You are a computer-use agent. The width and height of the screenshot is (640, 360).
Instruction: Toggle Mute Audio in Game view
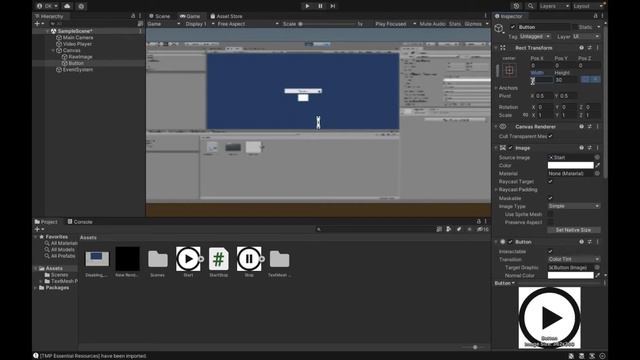(x=432, y=24)
